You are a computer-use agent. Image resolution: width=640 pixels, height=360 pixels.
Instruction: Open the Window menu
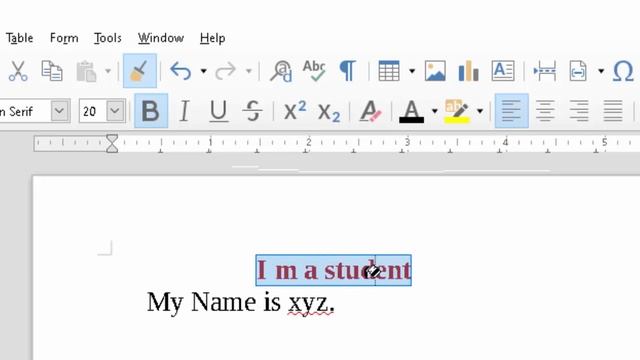coord(161,38)
